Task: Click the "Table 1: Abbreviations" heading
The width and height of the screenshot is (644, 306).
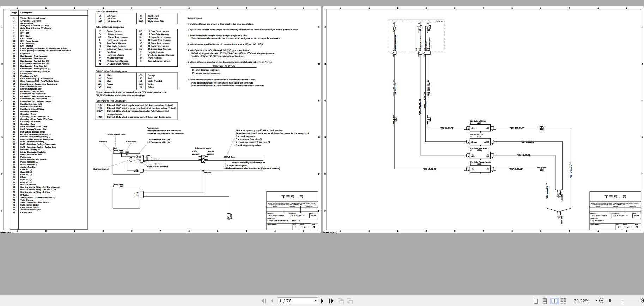Action: (x=107, y=12)
